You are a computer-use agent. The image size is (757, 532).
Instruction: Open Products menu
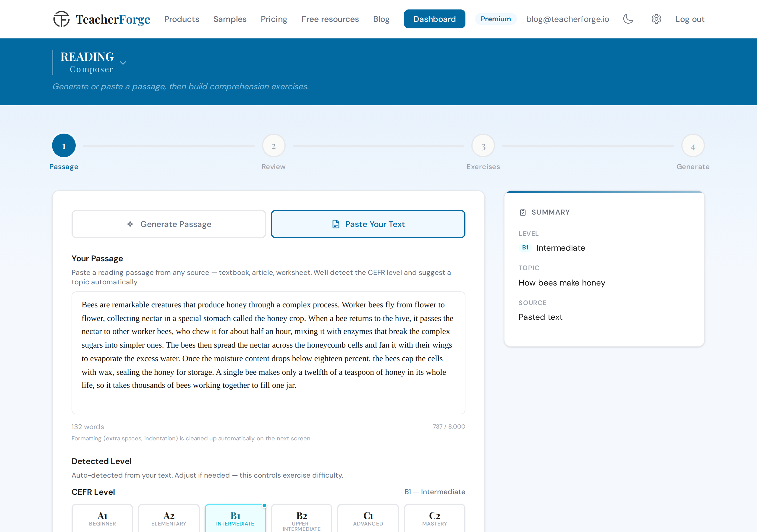pyautogui.click(x=182, y=19)
